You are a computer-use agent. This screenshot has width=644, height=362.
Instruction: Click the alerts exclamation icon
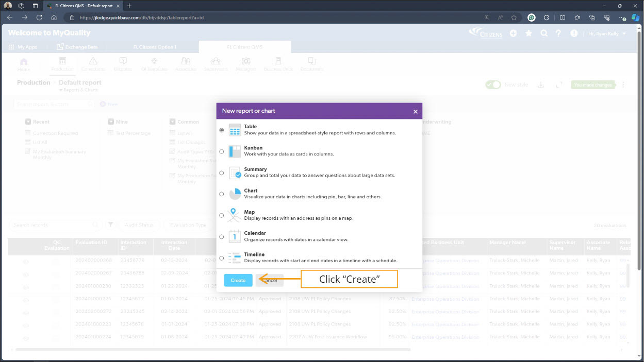point(574,33)
